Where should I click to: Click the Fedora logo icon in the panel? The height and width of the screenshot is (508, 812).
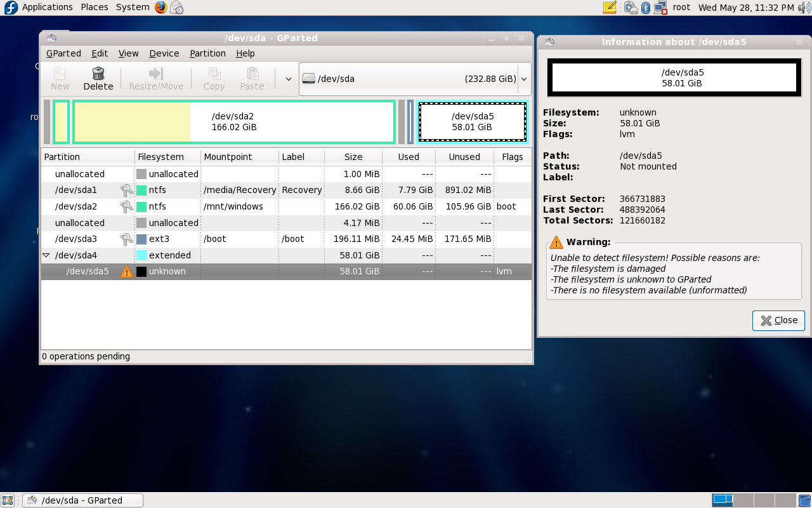tap(11, 8)
